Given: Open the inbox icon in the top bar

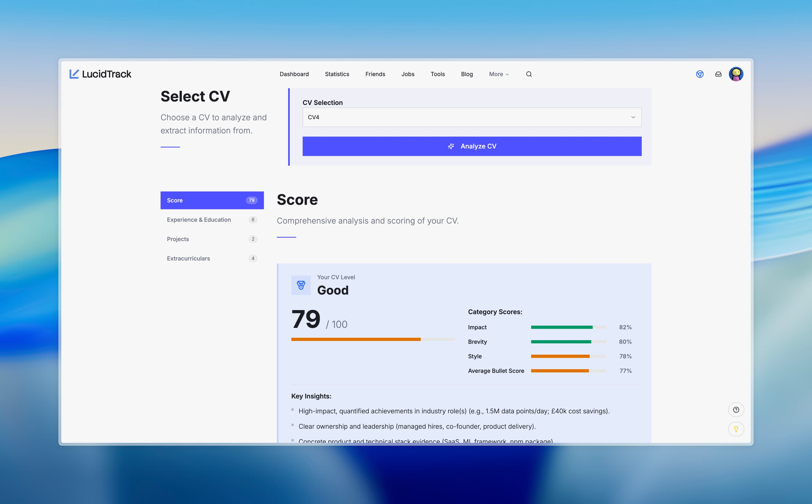Looking at the screenshot, I should click(x=718, y=74).
